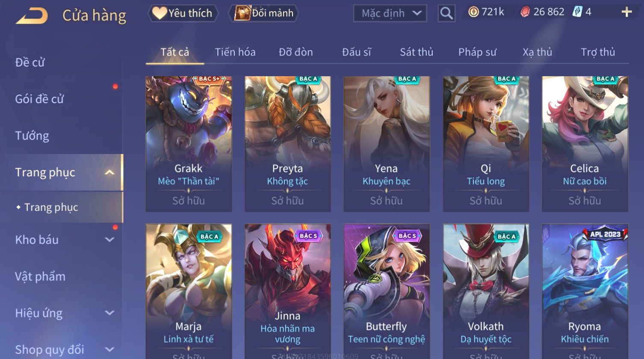The image size is (644, 359).
Task: Switch to the Pháp sư tab
Action: coord(477,52)
